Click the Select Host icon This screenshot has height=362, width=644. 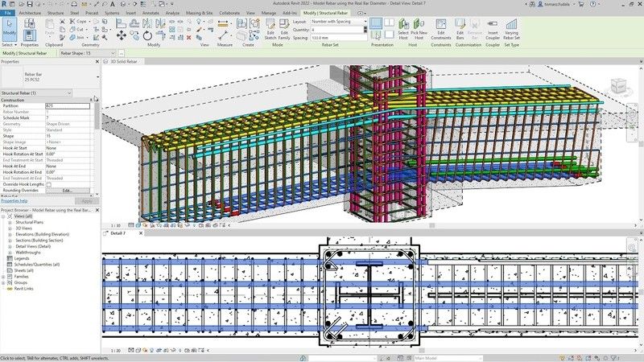coord(403,29)
